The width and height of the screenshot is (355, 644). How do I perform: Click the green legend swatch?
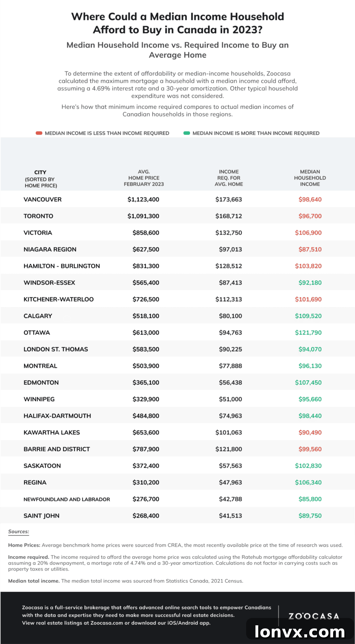(187, 133)
